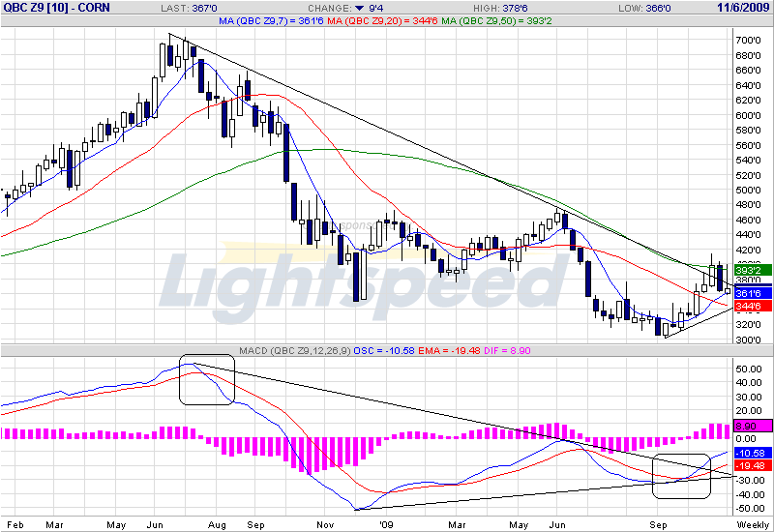
Task: Click the 700'0 price axis label
Action: click(x=748, y=40)
